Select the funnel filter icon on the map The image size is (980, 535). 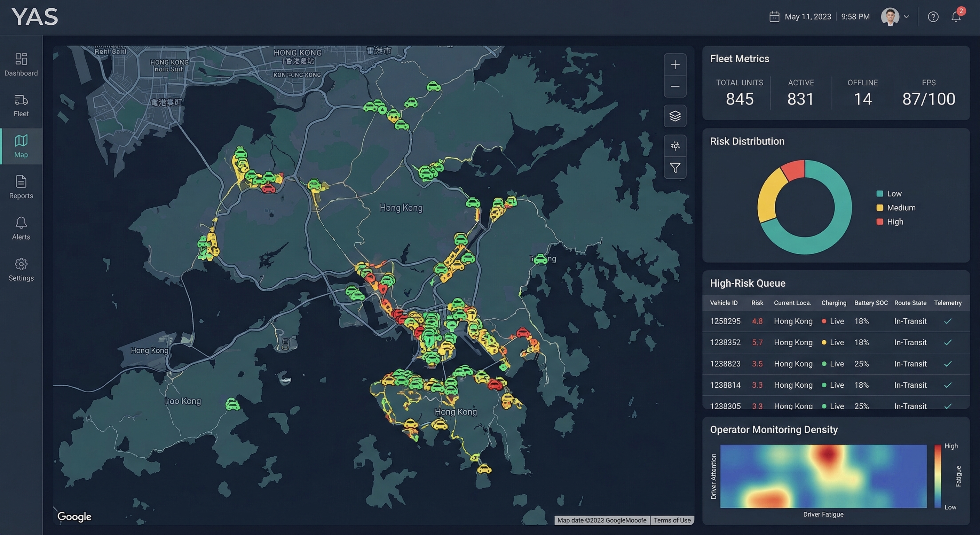tap(675, 168)
